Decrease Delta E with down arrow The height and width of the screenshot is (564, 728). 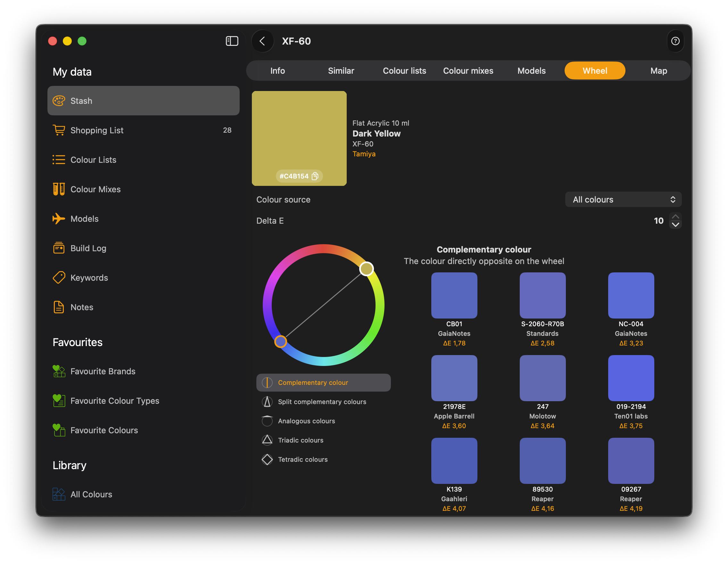pyautogui.click(x=675, y=225)
